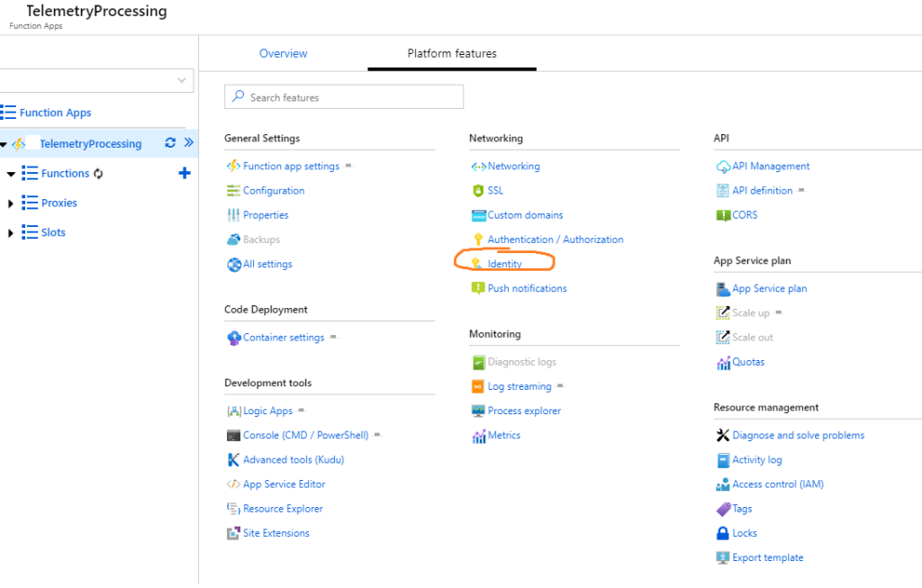Screen dimensions: 922x588
Task: Click the App Service Editor code icon
Action: pyautogui.click(x=233, y=484)
